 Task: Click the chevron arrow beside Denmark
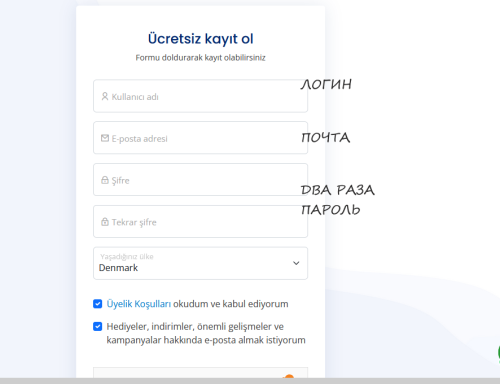click(296, 263)
